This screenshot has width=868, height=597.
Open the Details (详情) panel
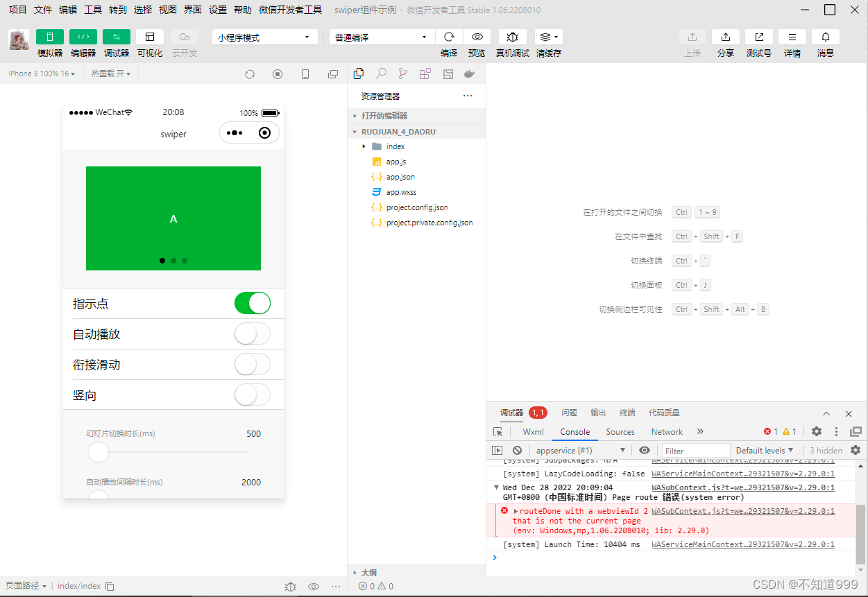[792, 37]
